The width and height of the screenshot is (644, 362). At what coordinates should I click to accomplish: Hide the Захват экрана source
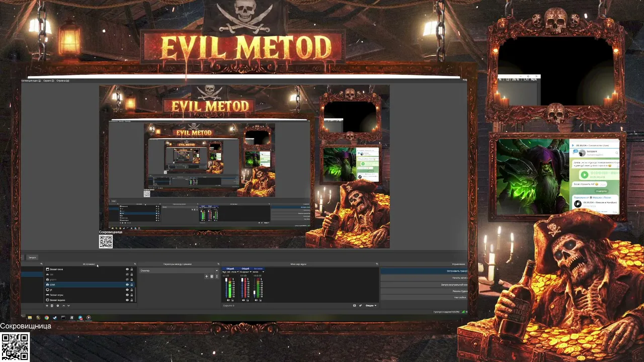coord(127,300)
